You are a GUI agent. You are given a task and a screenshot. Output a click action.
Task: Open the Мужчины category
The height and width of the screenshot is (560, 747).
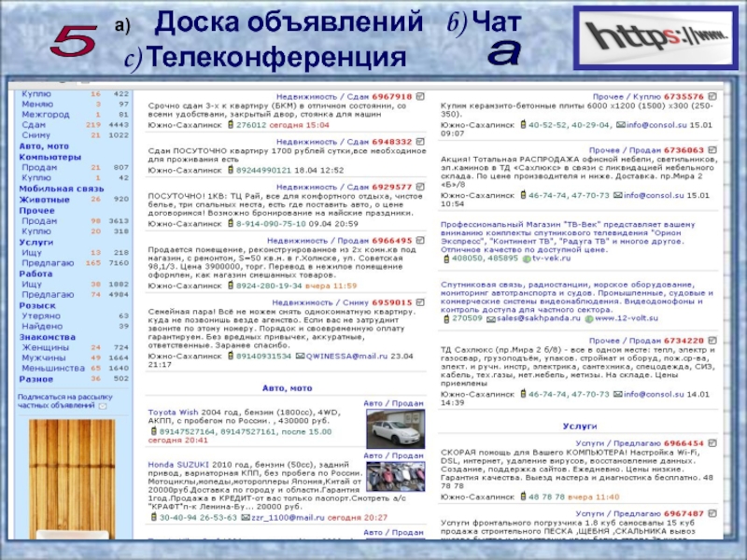pyautogui.click(x=44, y=358)
